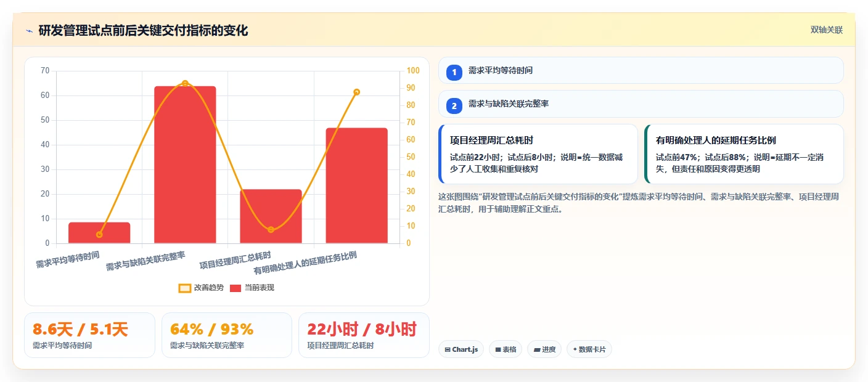Viewport: 868px width, 382px height.
Task: Click the x-axis label 需求与缺陷关联完整率
Action: click(145, 261)
